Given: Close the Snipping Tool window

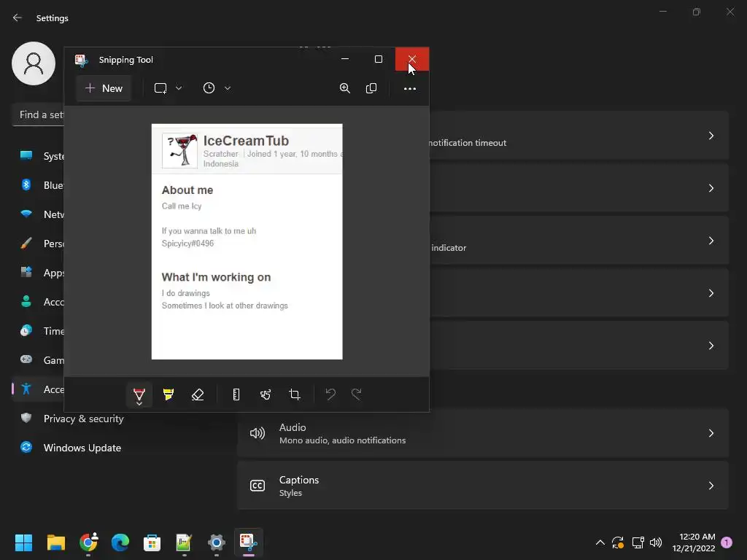Looking at the screenshot, I should (x=412, y=59).
